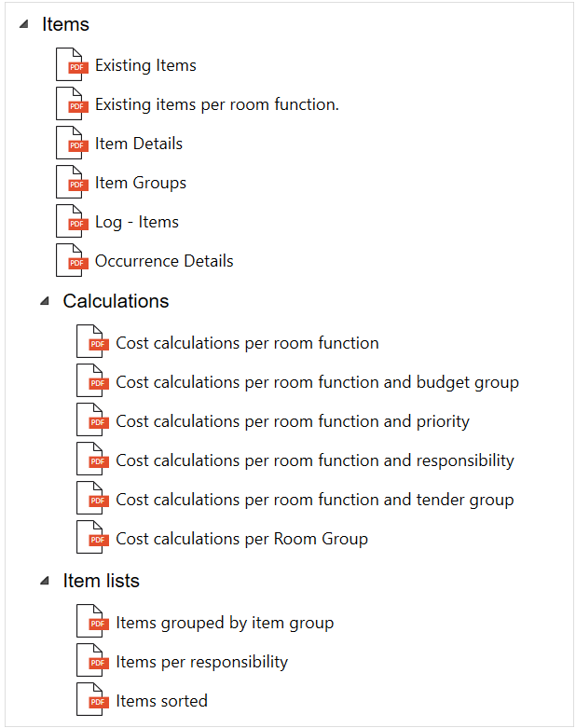Image resolution: width=576 pixels, height=728 pixels.
Task: Collapse the Items tree section
Action: coord(23,24)
